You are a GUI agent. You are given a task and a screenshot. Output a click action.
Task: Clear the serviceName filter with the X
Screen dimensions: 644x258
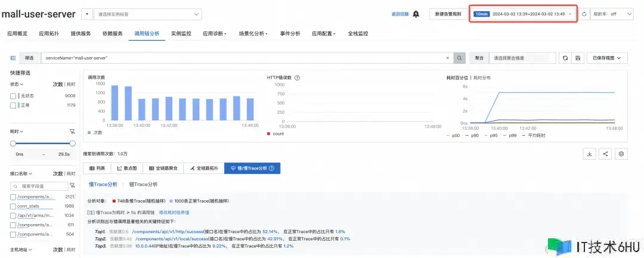448,58
